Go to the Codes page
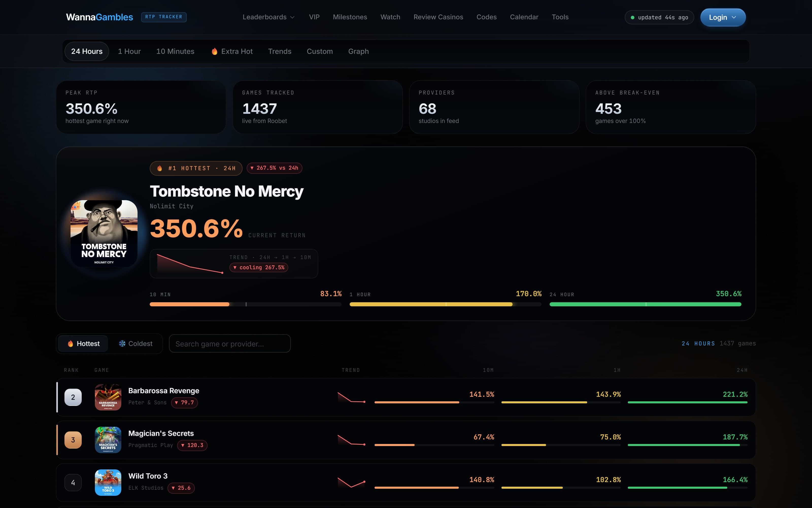This screenshot has width=812, height=508. (x=486, y=17)
